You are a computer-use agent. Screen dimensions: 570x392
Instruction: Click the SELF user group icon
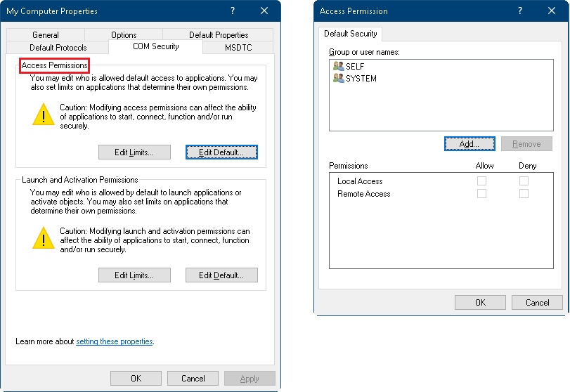[x=338, y=67]
